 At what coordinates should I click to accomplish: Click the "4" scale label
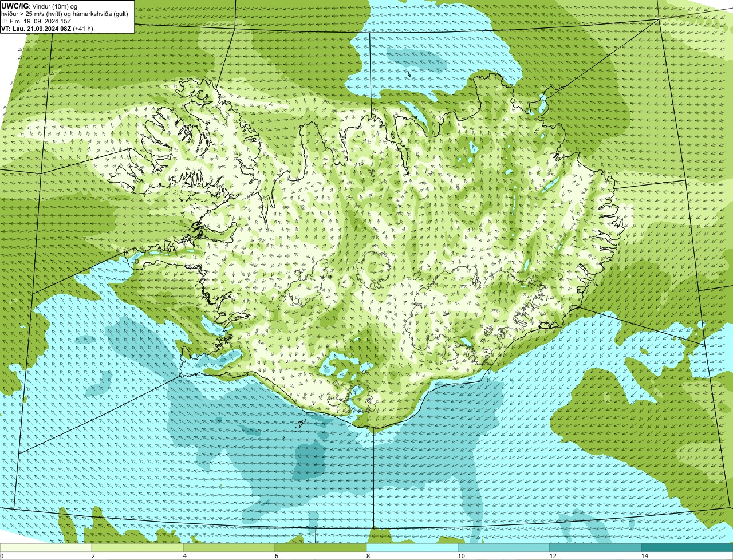(184, 556)
